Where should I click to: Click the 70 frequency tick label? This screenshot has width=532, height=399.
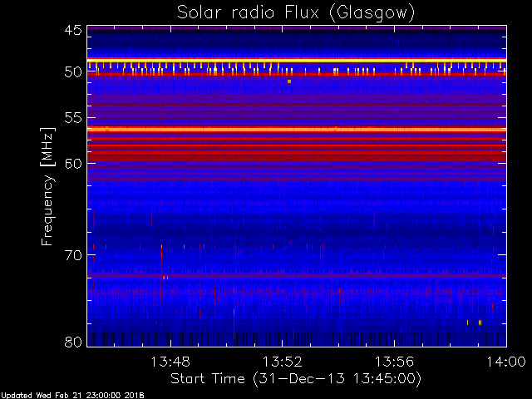(x=73, y=255)
